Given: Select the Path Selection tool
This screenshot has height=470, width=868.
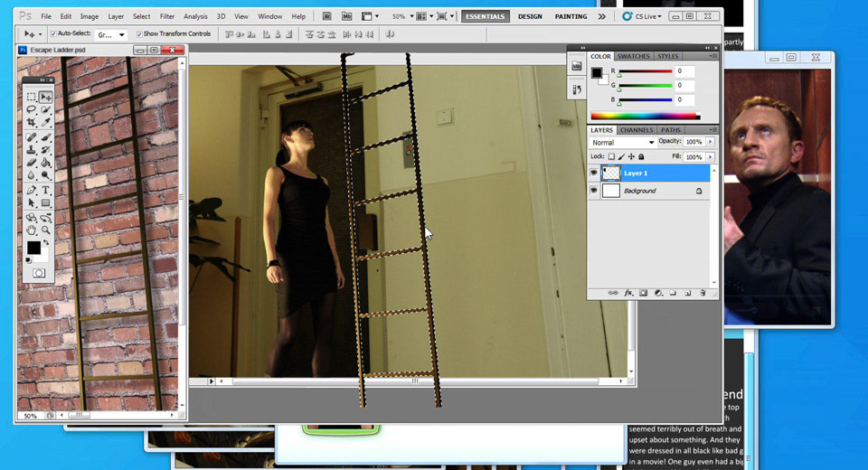Looking at the screenshot, I should click(31, 202).
